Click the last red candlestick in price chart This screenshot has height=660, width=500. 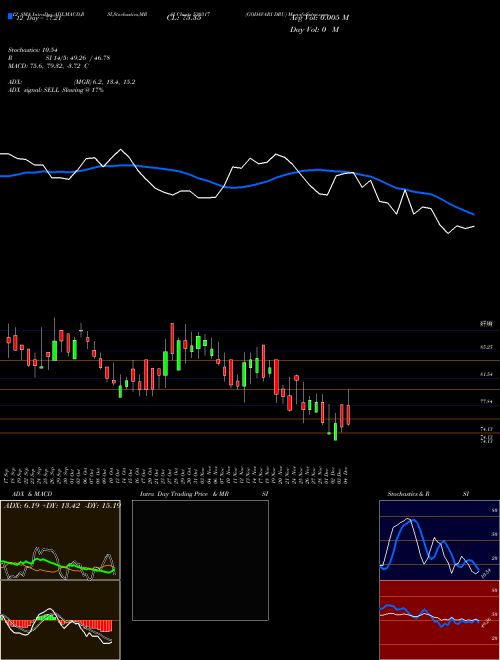(x=348, y=415)
